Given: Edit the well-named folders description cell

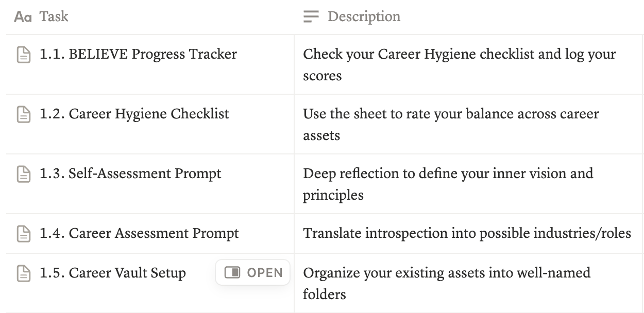Looking at the screenshot, I should [x=447, y=283].
